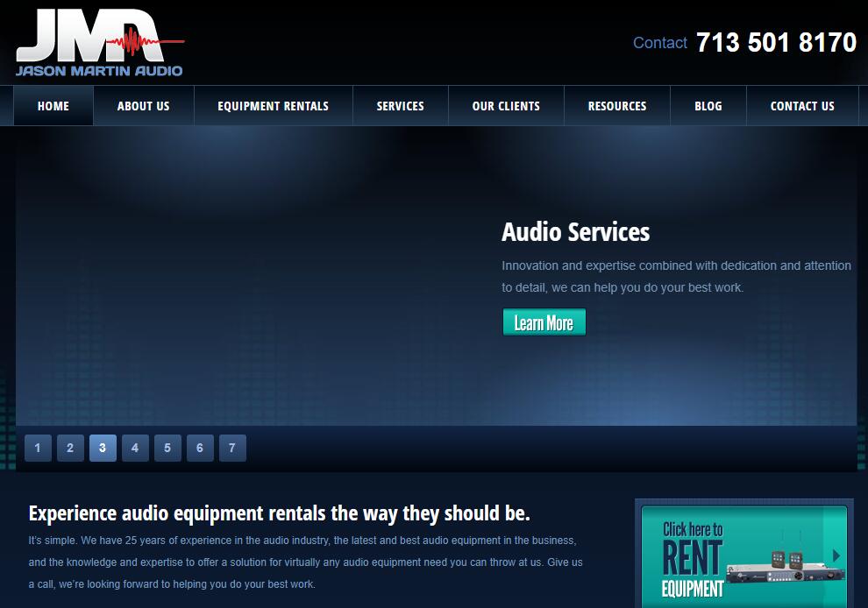
Task: Click the Audio Services slide heading
Action: tap(576, 232)
